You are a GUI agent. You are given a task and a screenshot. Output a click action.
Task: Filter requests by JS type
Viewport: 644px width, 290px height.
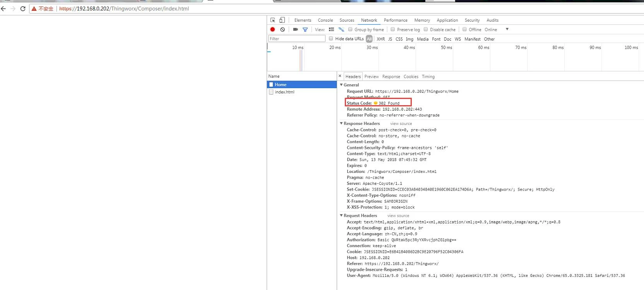pyautogui.click(x=390, y=39)
